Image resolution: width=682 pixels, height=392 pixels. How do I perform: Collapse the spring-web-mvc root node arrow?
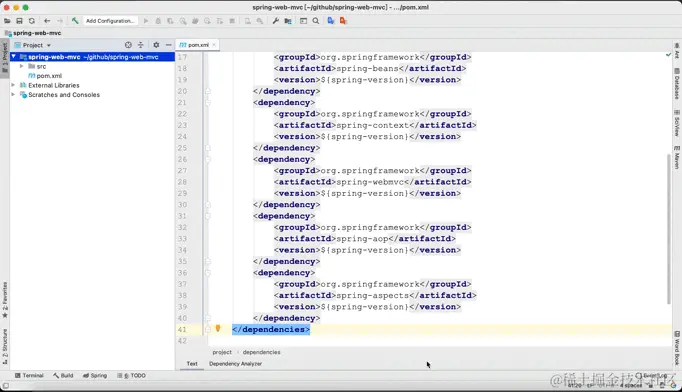click(13, 57)
